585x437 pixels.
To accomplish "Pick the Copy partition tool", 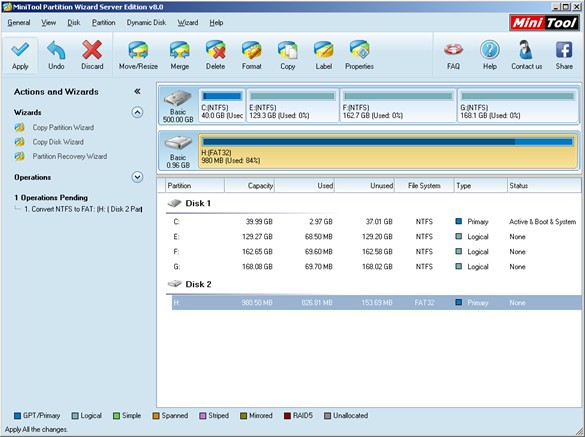I will coord(287,55).
